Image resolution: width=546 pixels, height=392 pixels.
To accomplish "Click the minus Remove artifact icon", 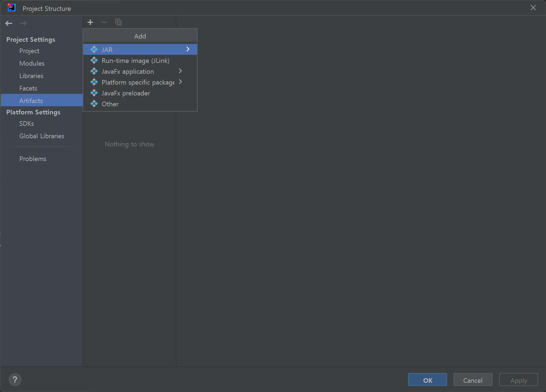I will (104, 22).
